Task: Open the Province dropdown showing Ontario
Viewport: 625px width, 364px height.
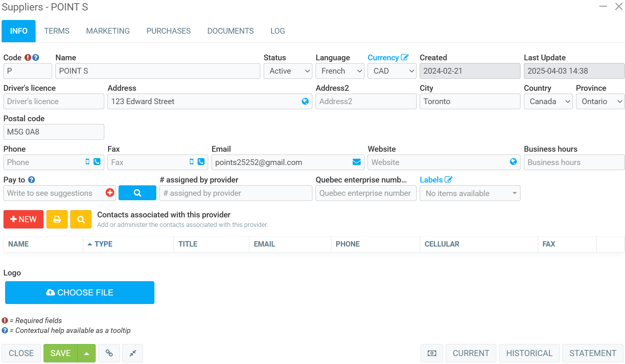Action: coord(600,101)
